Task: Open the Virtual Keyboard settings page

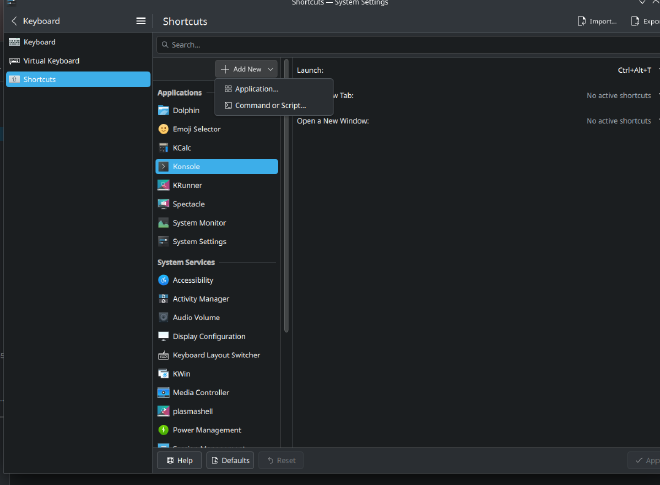Action: tap(50, 61)
